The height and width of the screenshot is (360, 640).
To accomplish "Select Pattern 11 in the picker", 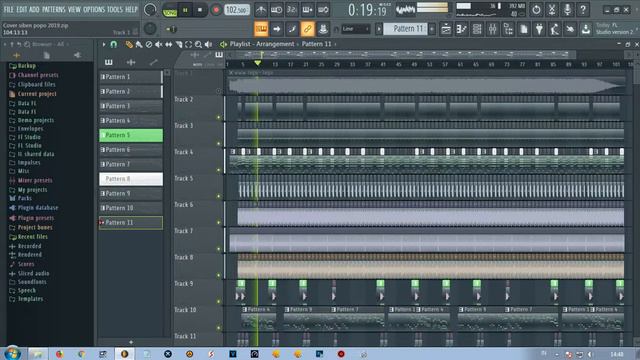I will point(131,222).
